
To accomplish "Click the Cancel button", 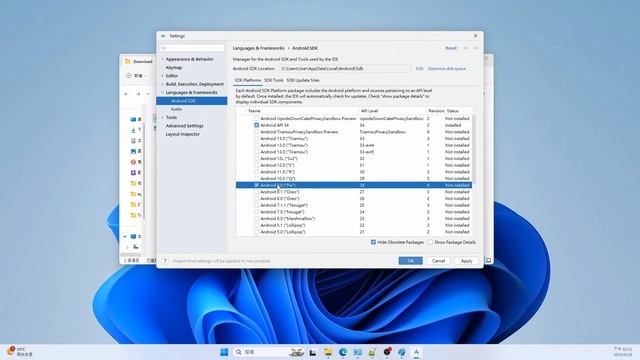I will pos(438,261).
